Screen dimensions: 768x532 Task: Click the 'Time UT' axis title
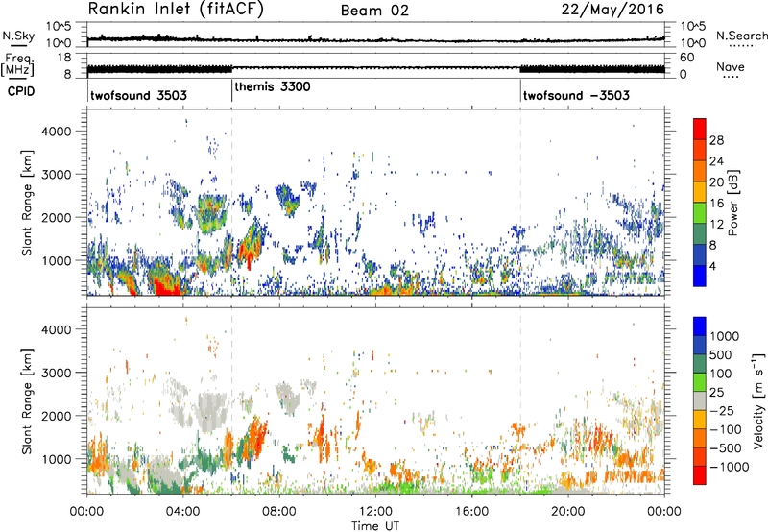[375, 526]
